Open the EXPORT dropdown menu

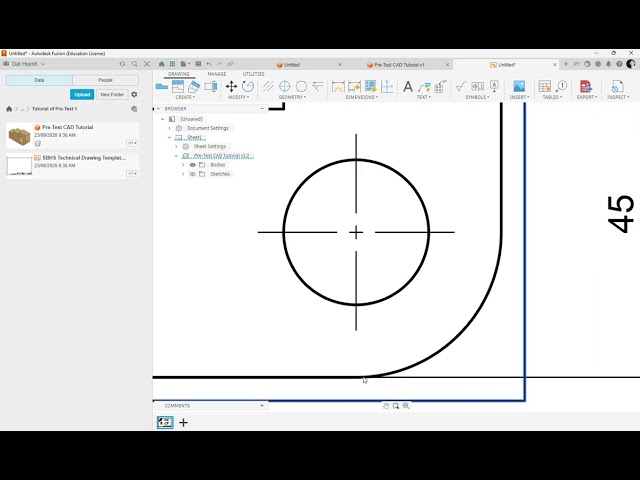pos(587,97)
